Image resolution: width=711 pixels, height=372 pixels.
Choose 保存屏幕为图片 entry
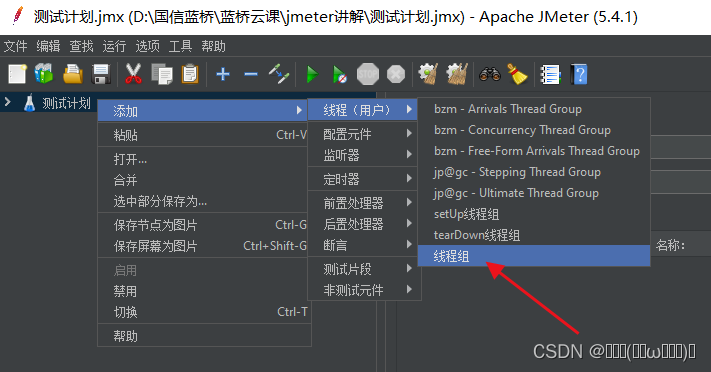203,246
